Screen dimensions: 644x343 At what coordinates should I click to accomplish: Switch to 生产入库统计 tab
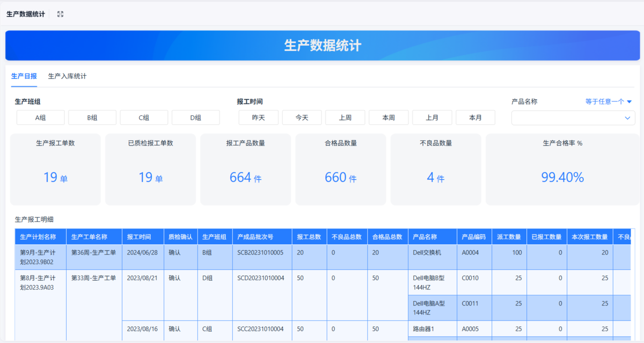coord(67,76)
